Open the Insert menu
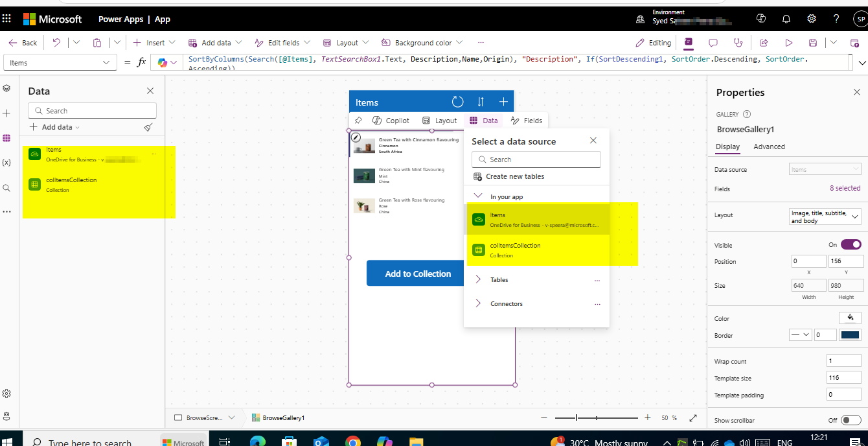 (154, 43)
